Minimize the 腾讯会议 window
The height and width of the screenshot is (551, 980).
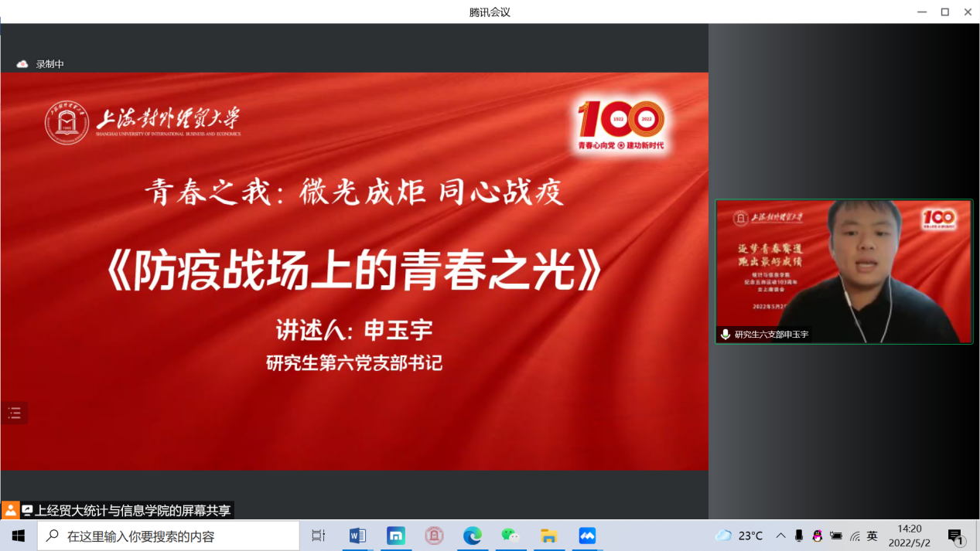point(922,12)
